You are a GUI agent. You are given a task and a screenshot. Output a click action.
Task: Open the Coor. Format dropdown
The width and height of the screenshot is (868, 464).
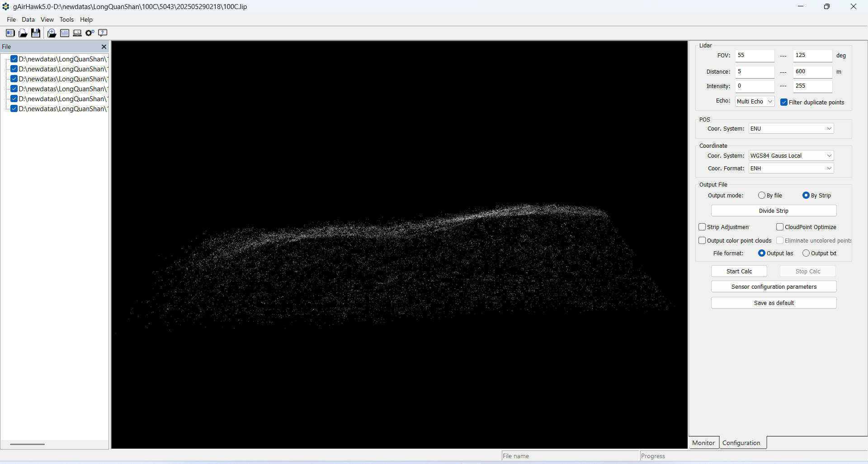click(x=791, y=169)
